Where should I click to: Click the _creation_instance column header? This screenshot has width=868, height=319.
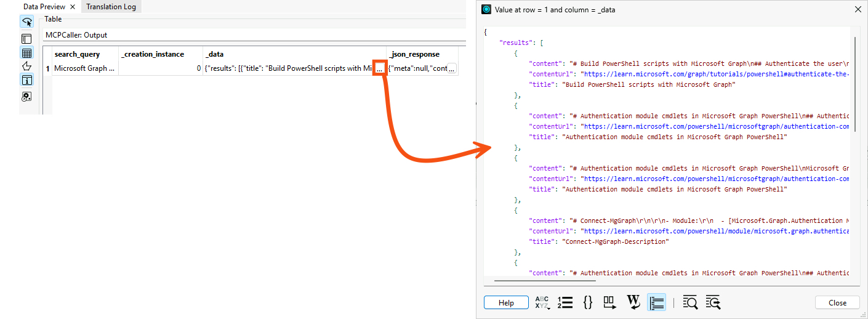click(160, 54)
